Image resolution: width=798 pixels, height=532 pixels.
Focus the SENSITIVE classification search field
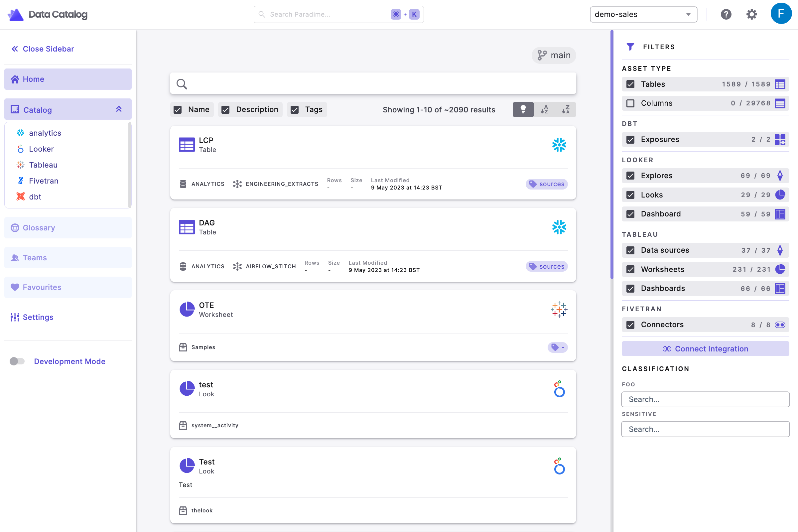(705, 429)
